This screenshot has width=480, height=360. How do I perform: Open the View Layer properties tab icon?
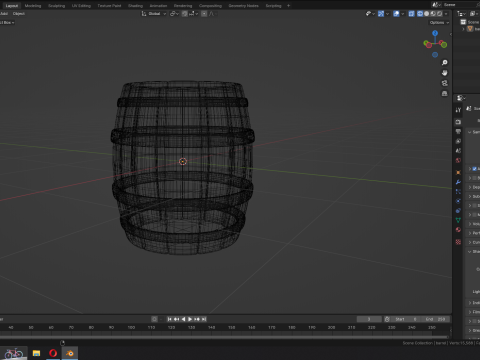458,141
